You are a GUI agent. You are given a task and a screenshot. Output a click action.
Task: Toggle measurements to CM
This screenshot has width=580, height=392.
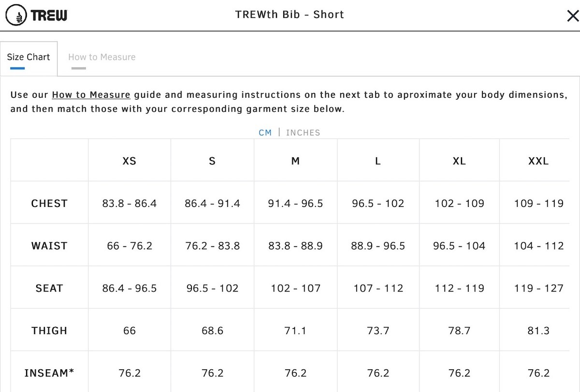265,132
